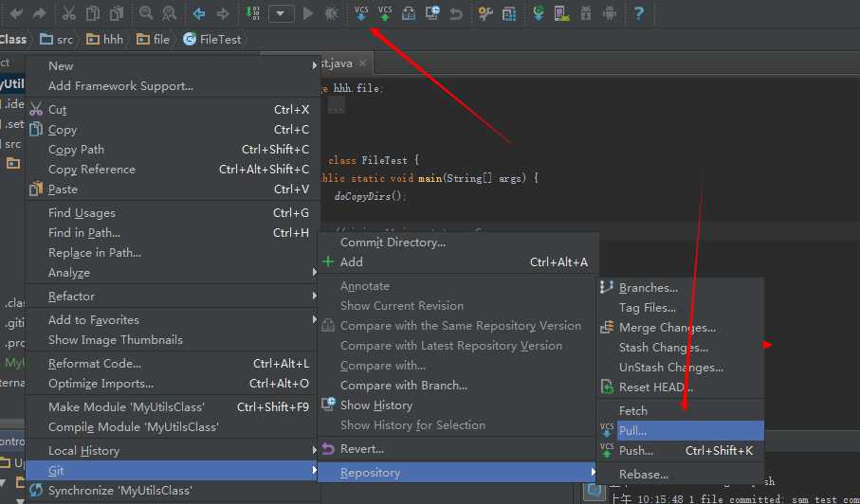The image size is (860, 504).
Task: Open the AVD Manager device icon
Action: [562, 13]
